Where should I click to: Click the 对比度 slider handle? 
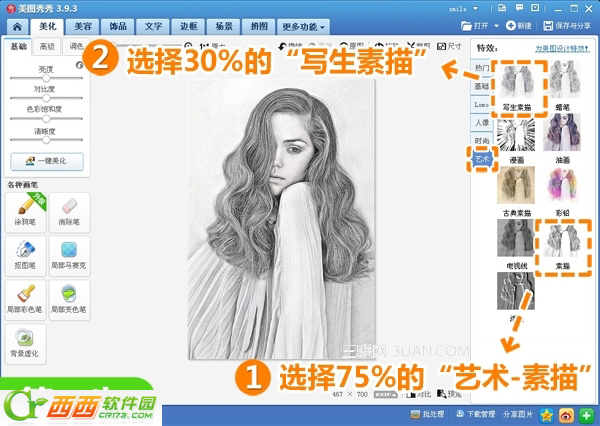pos(46,98)
